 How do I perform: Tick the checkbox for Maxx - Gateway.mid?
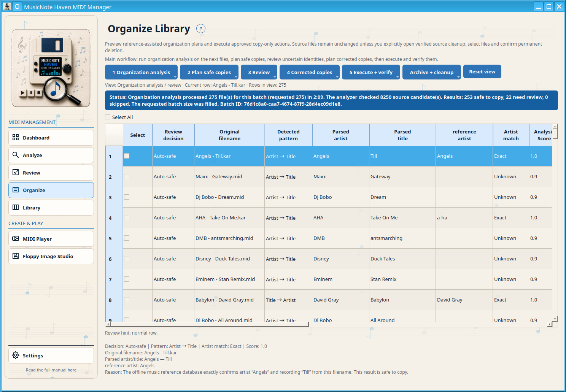(127, 176)
